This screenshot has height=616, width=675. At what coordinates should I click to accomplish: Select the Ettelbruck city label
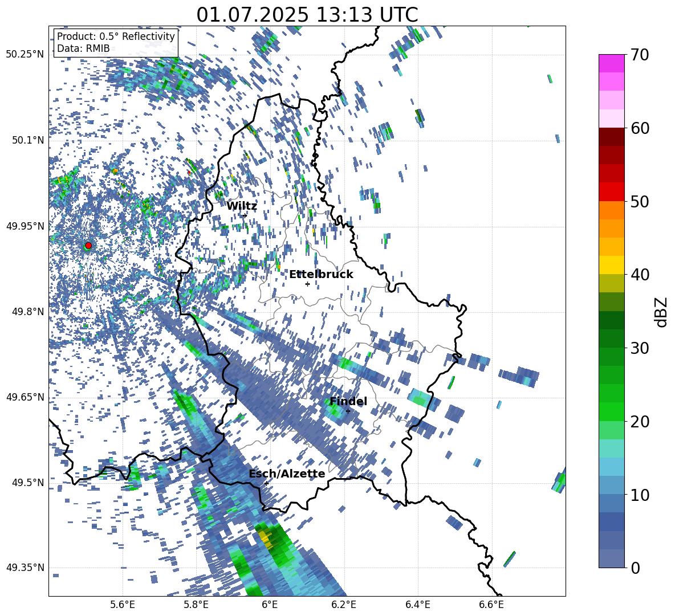(x=321, y=275)
